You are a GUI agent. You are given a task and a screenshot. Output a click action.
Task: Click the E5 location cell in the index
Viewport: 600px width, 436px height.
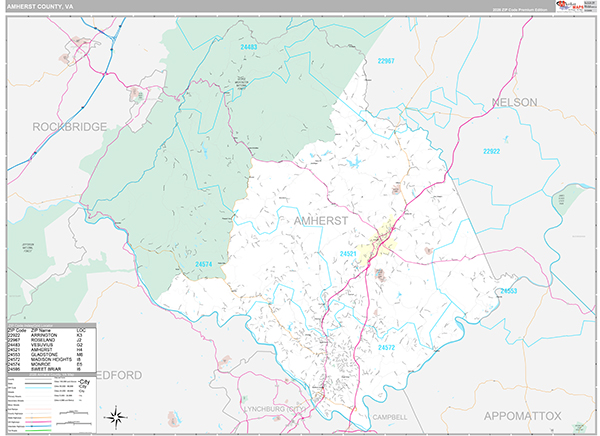[x=79, y=364]
